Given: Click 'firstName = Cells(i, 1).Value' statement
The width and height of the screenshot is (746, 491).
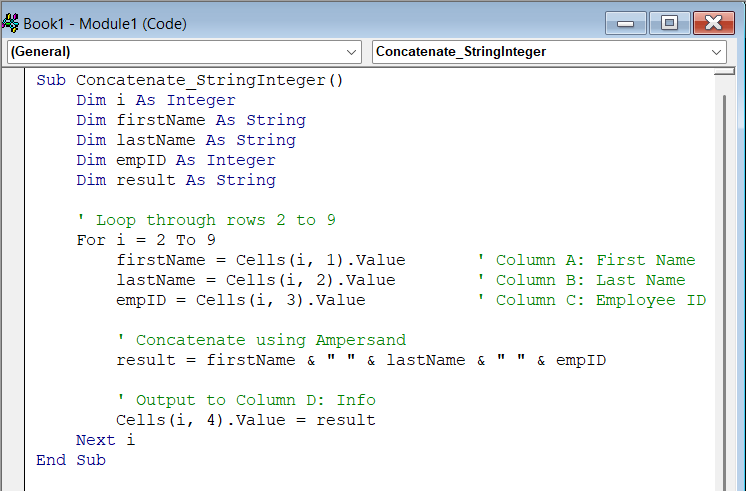Looking at the screenshot, I should [x=261, y=260].
